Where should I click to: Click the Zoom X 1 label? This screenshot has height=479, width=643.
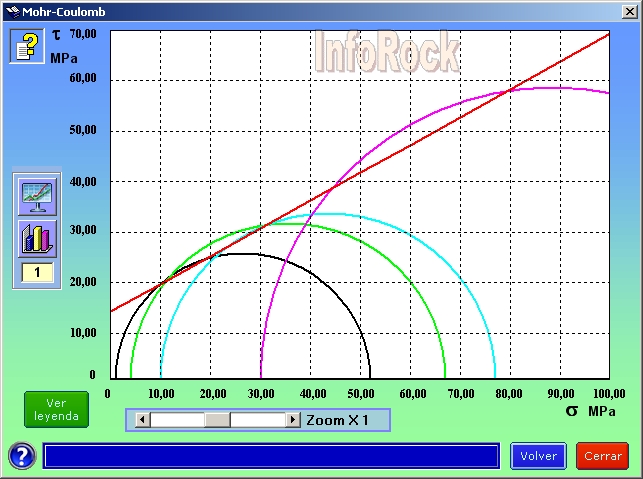pyautogui.click(x=338, y=420)
